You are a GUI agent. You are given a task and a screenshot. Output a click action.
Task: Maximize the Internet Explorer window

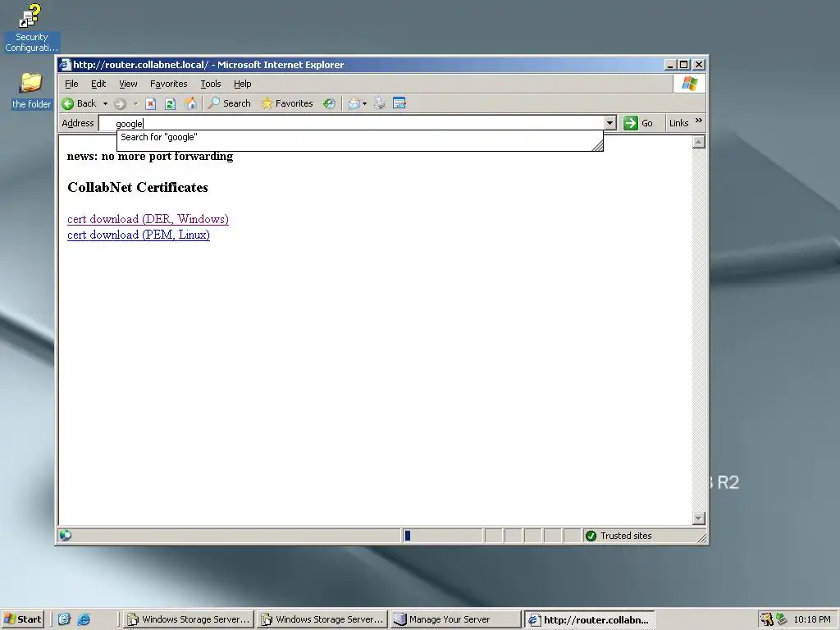(683, 65)
